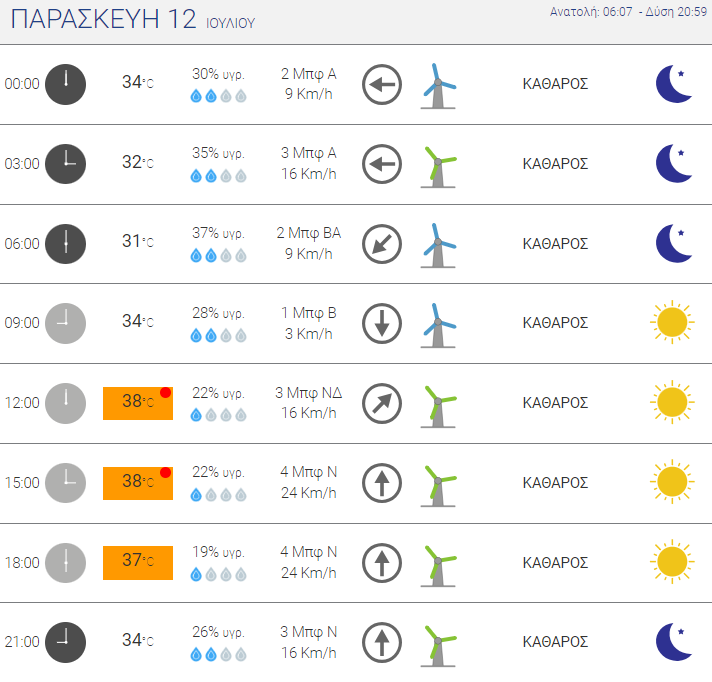Click the moon icon at 21:00
The image size is (712, 682).
pos(674,642)
